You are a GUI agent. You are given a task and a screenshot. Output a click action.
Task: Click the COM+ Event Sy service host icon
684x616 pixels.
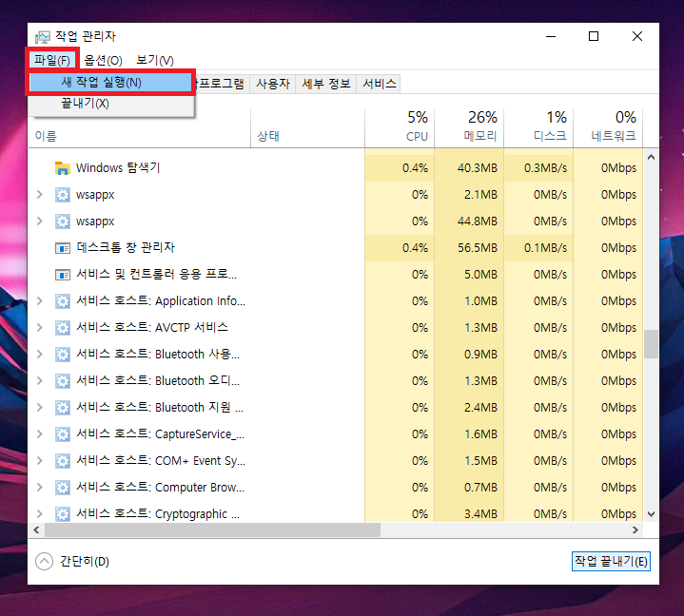(x=63, y=461)
